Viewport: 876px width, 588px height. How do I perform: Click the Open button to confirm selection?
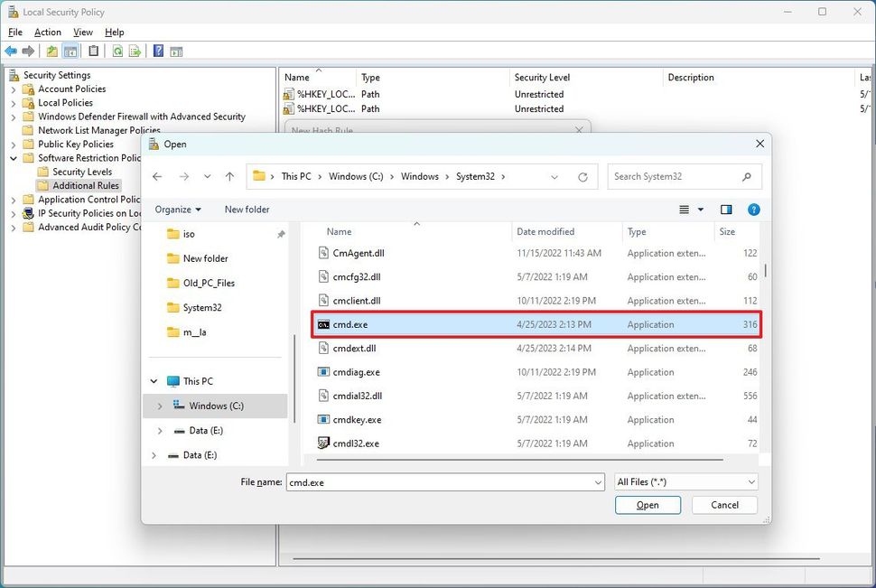point(648,505)
